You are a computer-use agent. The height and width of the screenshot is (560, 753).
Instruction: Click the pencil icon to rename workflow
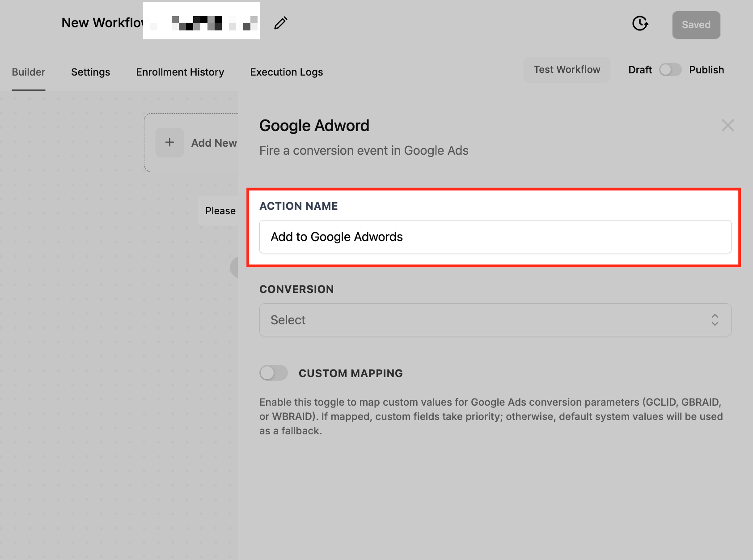click(281, 23)
